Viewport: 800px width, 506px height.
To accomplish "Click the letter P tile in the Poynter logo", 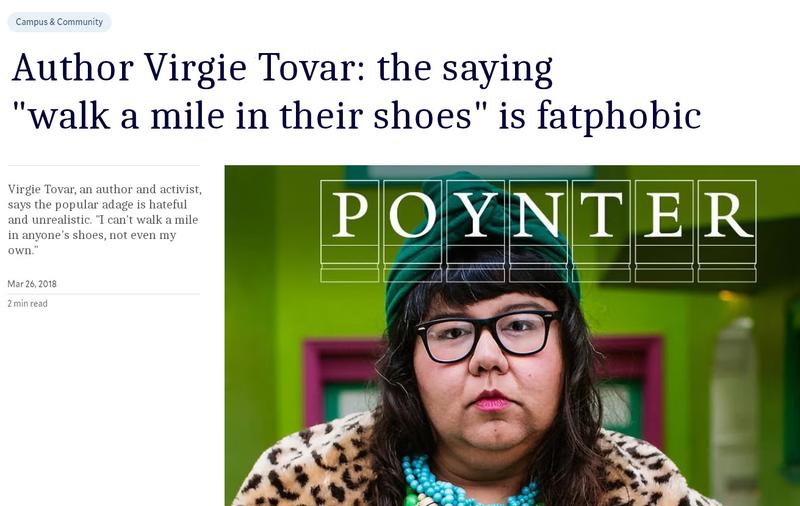I will tap(349, 231).
